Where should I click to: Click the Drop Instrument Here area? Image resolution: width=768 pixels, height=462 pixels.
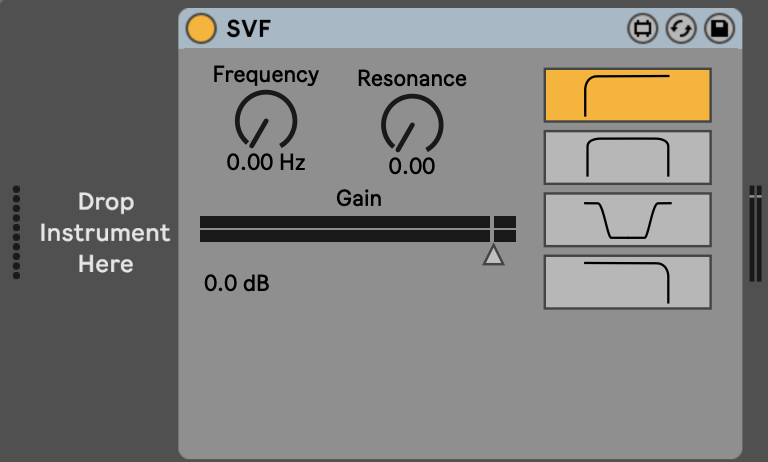105,233
